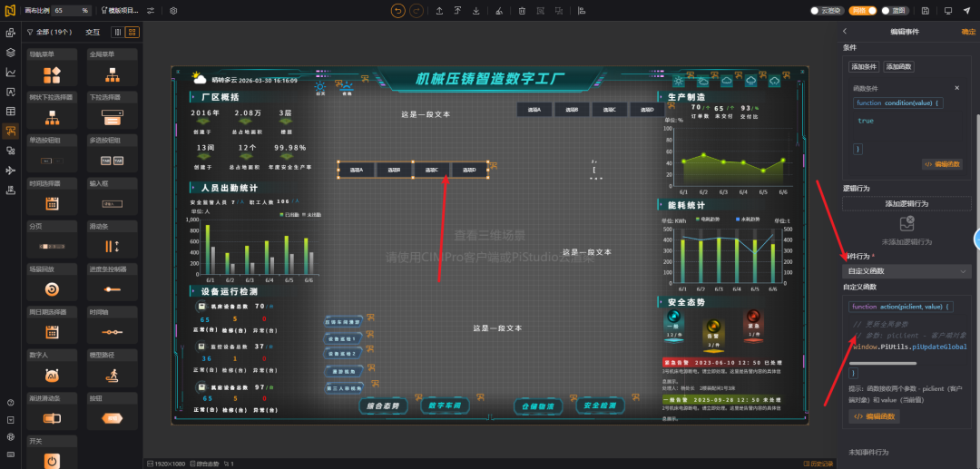The width and height of the screenshot is (980, 469).
Task: Click the 添加条件 button
Action: coord(864,66)
